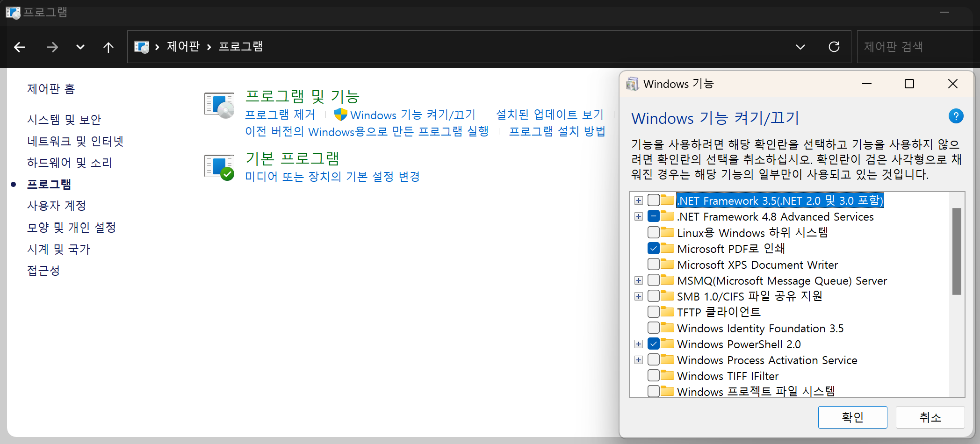Viewport: 980px width, 444px height.
Task: Click the 기본 프로그램 icon
Action: (219, 167)
